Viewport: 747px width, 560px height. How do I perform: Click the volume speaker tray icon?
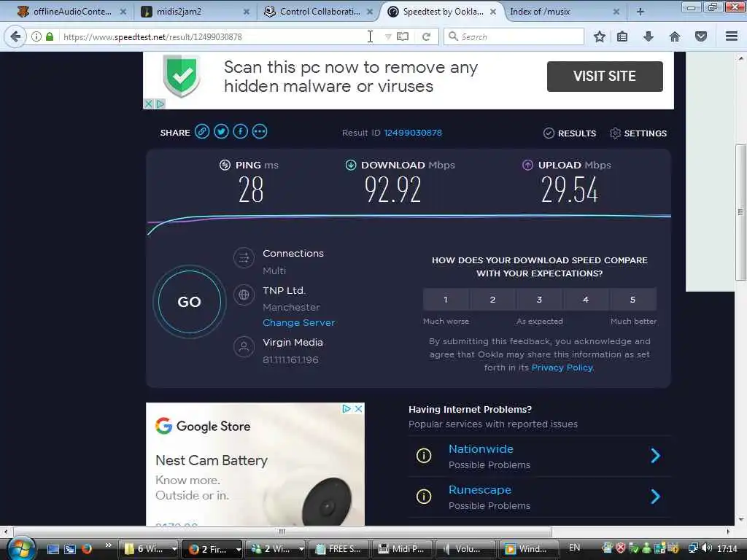(x=707, y=548)
